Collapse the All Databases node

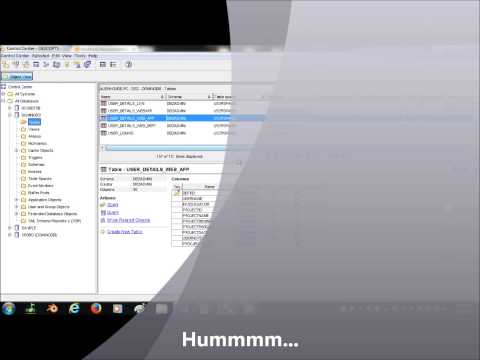[4, 101]
